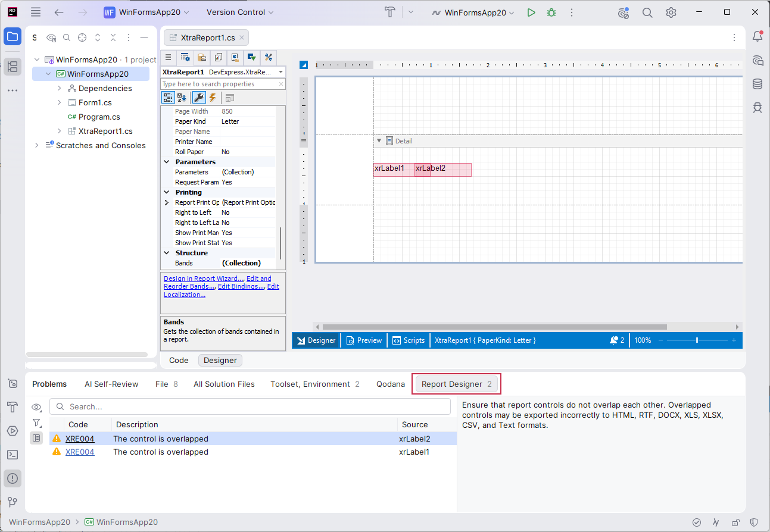Switch to the Code view tab

[x=179, y=360]
